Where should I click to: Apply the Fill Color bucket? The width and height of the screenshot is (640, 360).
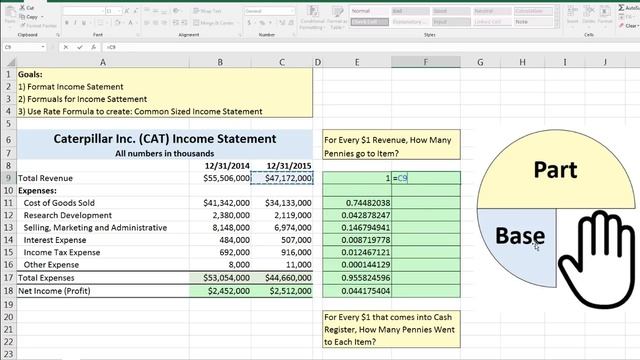[x=118, y=23]
